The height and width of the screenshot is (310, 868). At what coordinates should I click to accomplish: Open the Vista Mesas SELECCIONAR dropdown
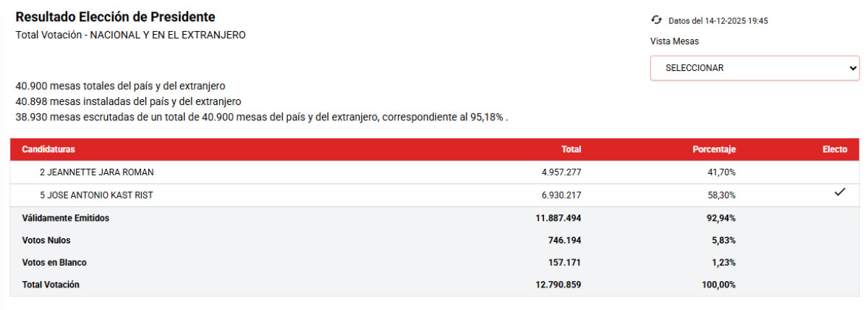[754, 68]
